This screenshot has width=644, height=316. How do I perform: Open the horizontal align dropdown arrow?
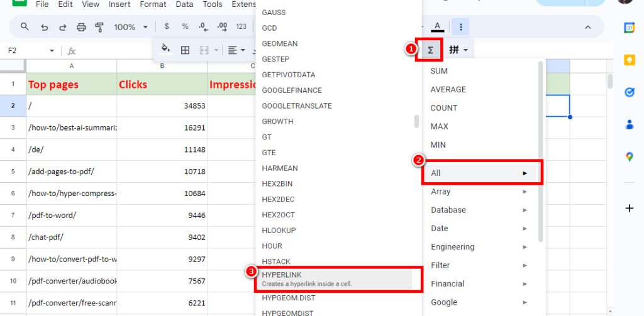coord(243,50)
